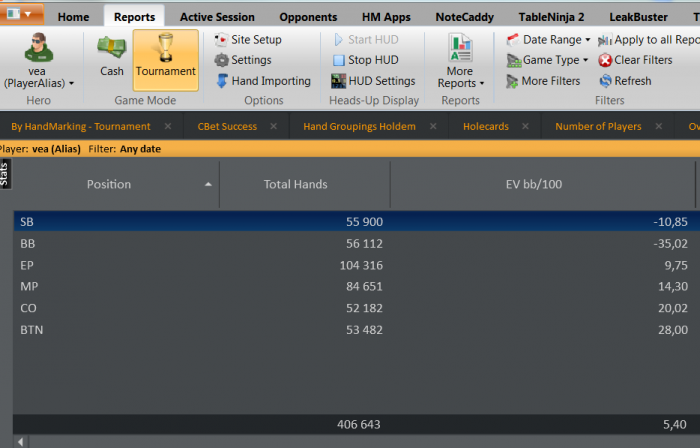Select the BB position row

pos(356,244)
